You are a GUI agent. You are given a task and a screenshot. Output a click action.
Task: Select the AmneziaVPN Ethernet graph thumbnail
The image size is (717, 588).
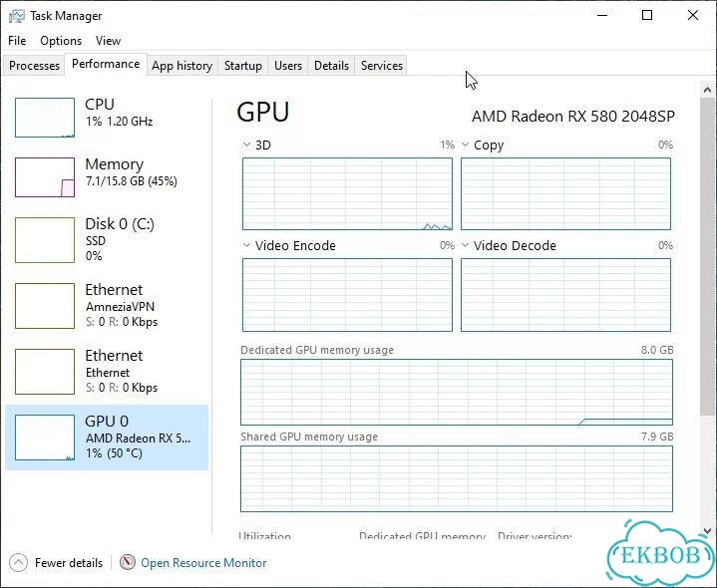click(45, 306)
